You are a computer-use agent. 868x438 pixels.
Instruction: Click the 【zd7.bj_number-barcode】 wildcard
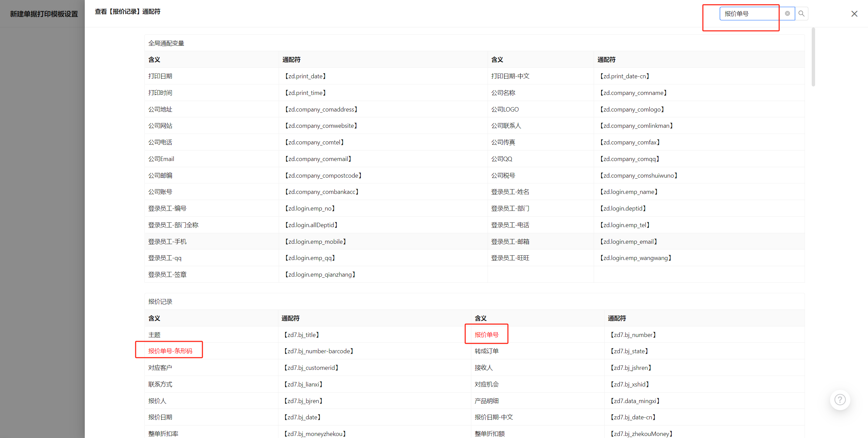(x=318, y=351)
